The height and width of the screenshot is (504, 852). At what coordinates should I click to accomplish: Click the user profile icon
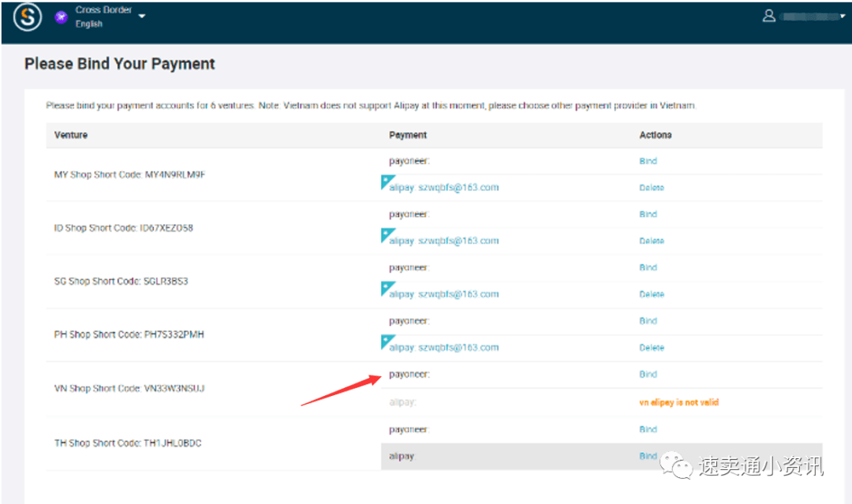(x=769, y=16)
